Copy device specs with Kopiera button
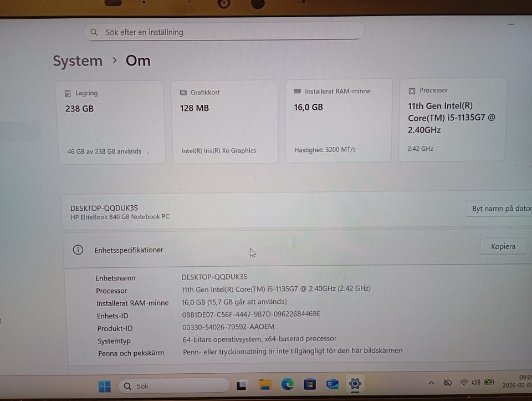This screenshot has width=532, height=401. (x=503, y=246)
